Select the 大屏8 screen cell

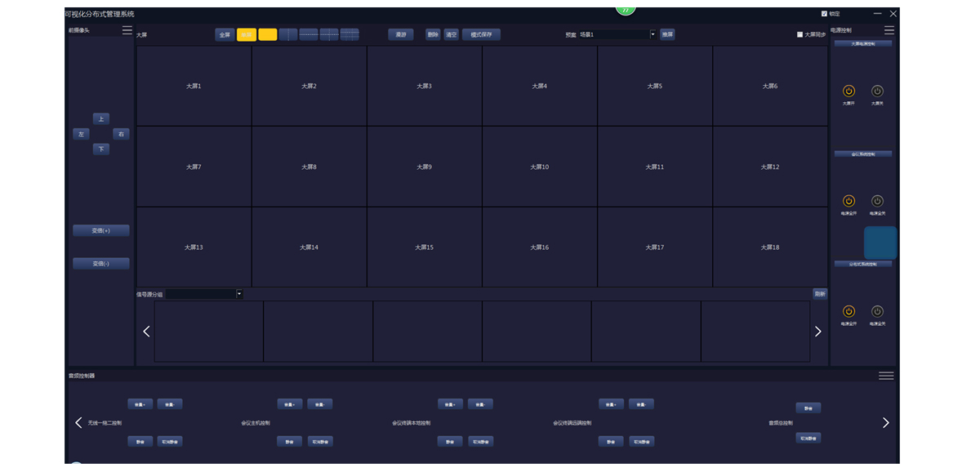[309, 167]
